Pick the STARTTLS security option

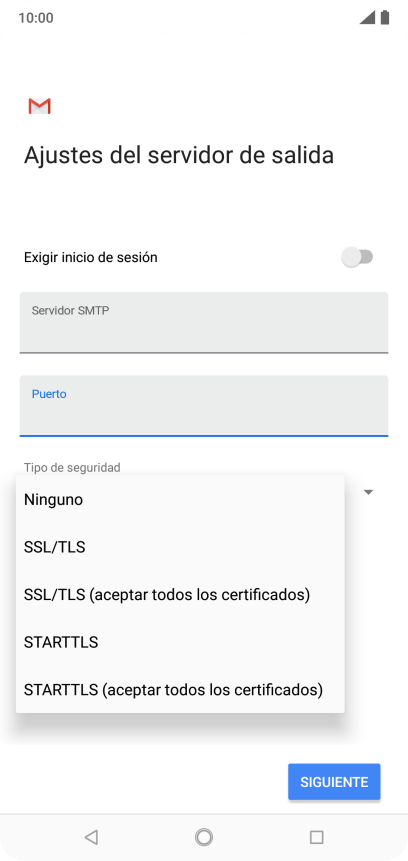(x=180, y=642)
